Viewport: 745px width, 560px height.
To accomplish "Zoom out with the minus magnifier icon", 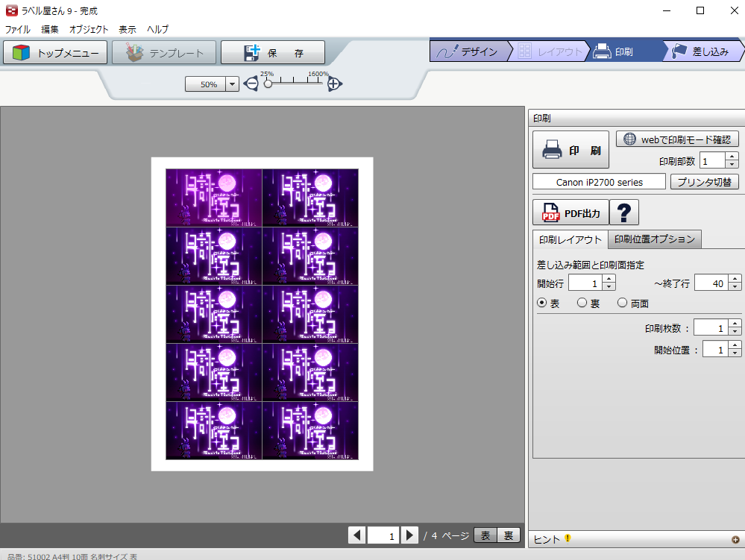I will click(x=251, y=84).
